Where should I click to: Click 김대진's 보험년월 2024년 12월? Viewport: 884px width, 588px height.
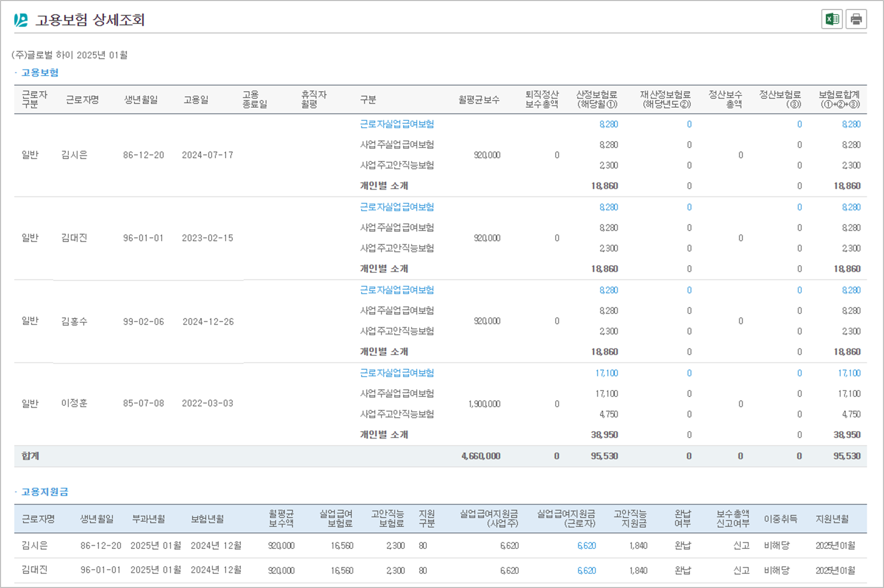pos(216,570)
